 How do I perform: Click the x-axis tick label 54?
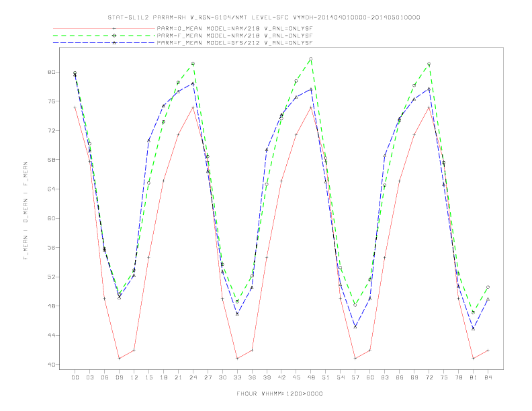(x=341, y=377)
